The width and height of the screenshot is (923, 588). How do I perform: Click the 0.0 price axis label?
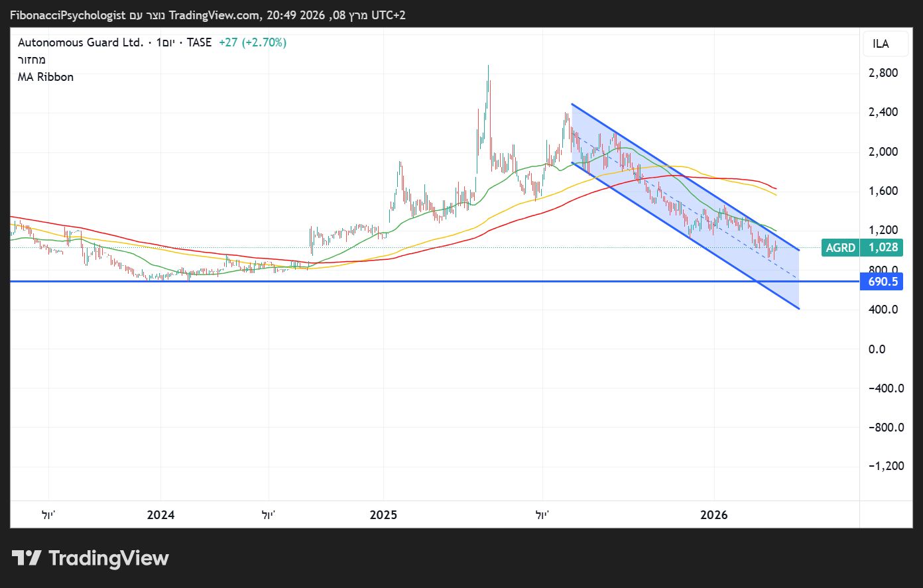coord(877,349)
